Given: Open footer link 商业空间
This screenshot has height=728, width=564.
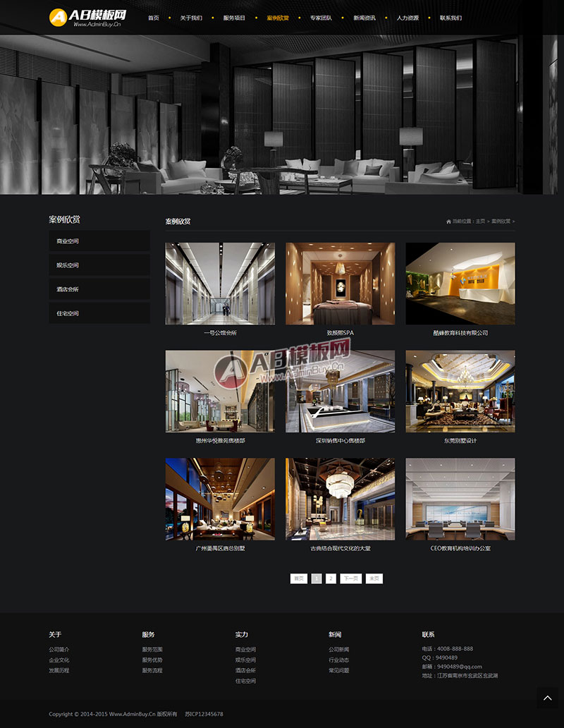Looking at the screenshot, I should (x=245, y=650).
